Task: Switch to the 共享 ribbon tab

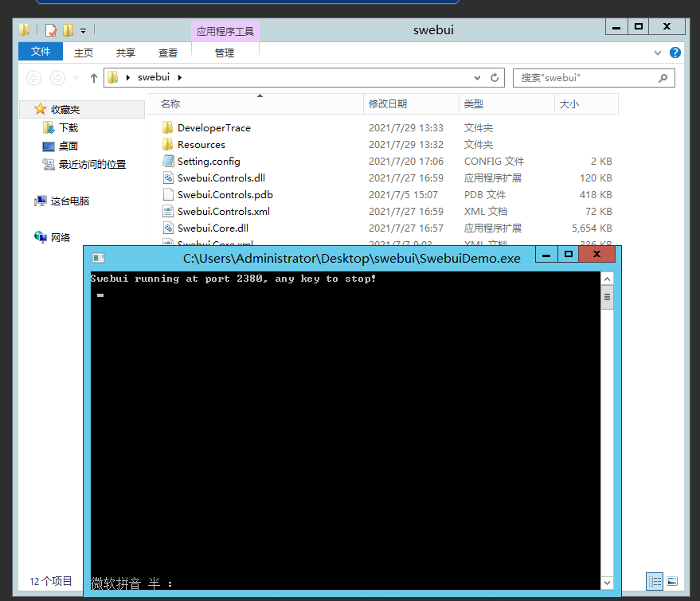Action: pyautogui.click(x=126, y=53)
